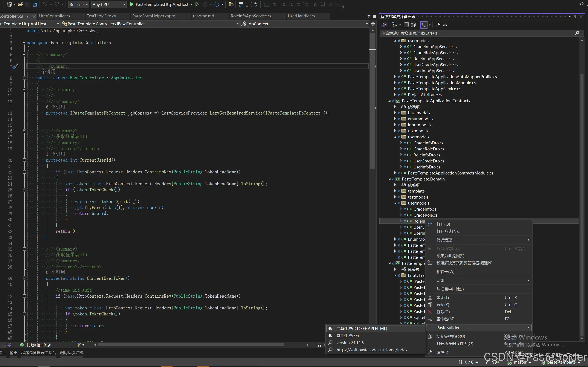The width and height of the screenshot is (588, 367).
Task: Click the Show All Files icon
Action: click(413, 25)
